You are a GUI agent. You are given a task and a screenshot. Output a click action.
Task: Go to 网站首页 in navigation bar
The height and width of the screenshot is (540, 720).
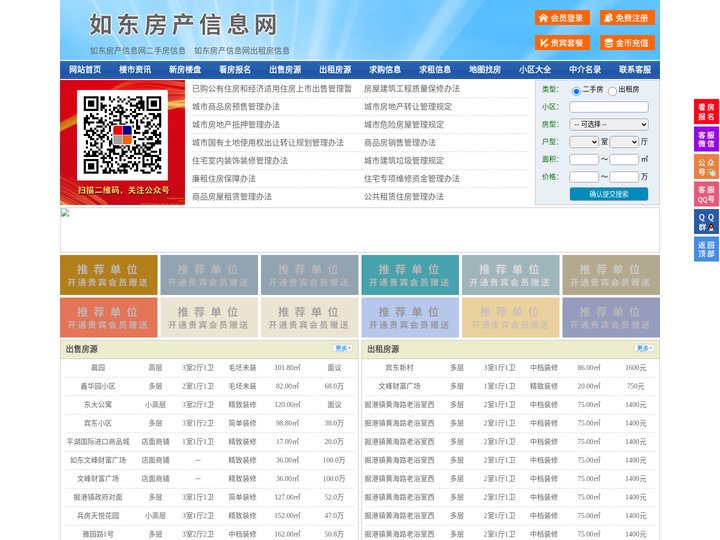85,70
